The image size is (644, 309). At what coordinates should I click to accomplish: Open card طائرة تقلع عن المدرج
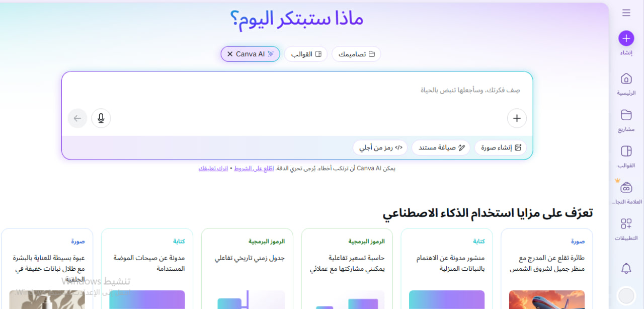[547, 269]
